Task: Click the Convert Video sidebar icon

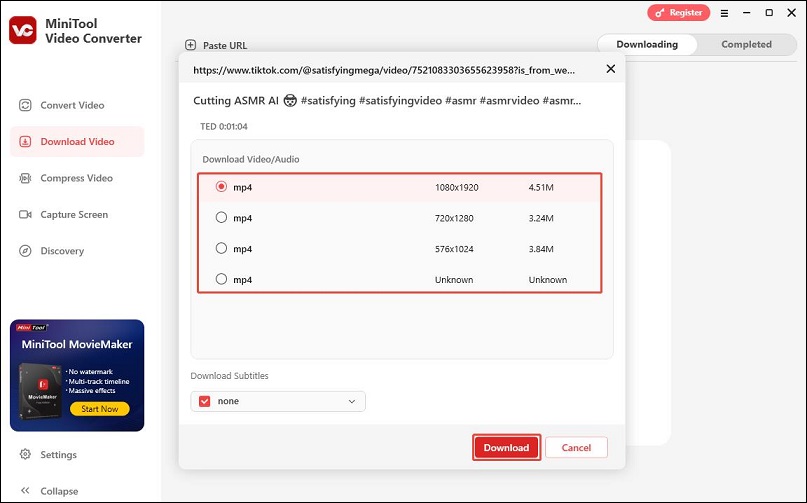Action: point(25,106)
